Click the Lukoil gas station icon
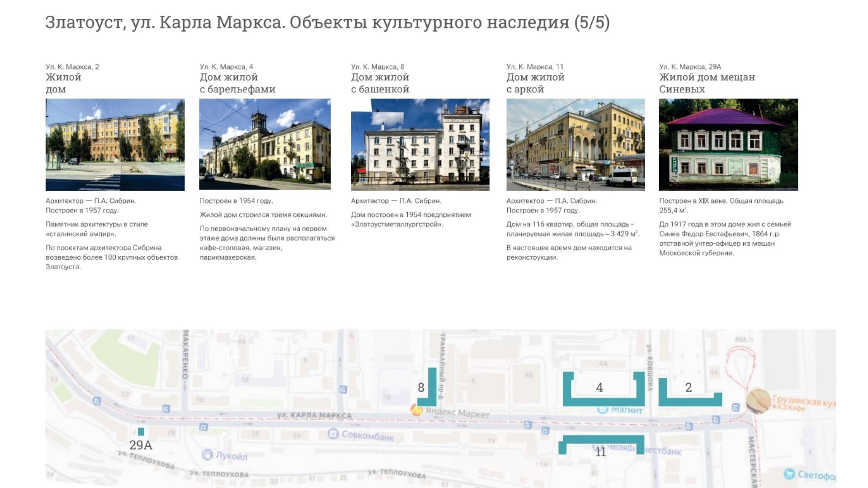This screenshot has height=488, width=868. coord(208,455)
